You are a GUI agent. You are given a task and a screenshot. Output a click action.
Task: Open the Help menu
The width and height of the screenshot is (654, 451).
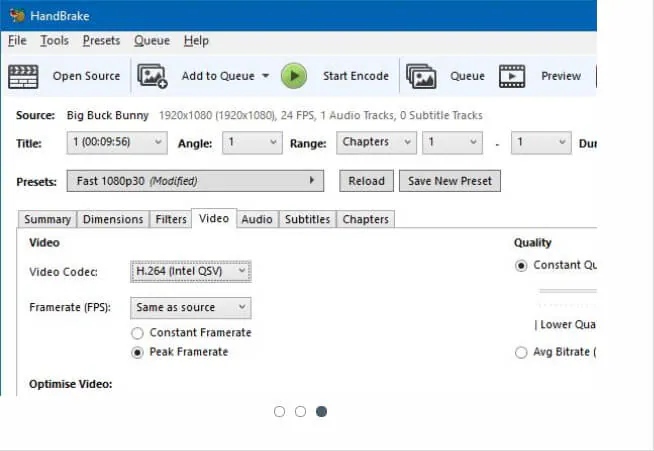[x=196, y=40]
